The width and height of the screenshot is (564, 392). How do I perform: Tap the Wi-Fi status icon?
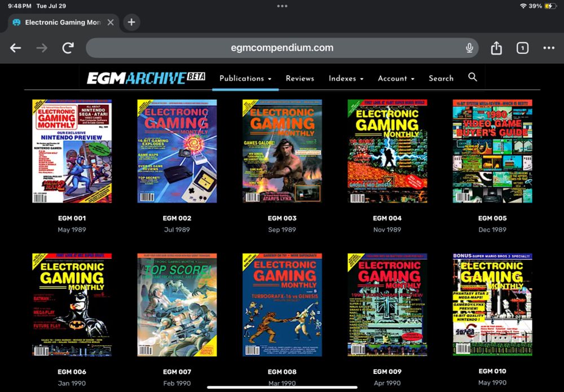523,6
